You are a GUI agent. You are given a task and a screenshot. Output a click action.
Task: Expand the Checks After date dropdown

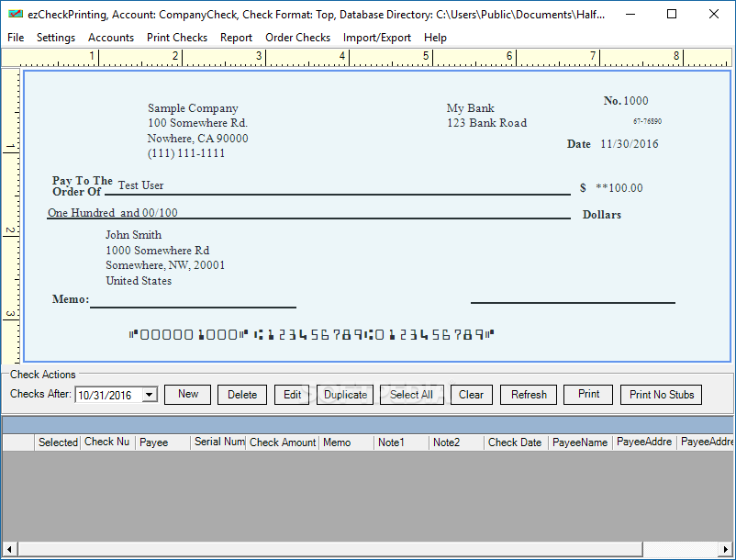pyautogui.click(x=150, y=395)
